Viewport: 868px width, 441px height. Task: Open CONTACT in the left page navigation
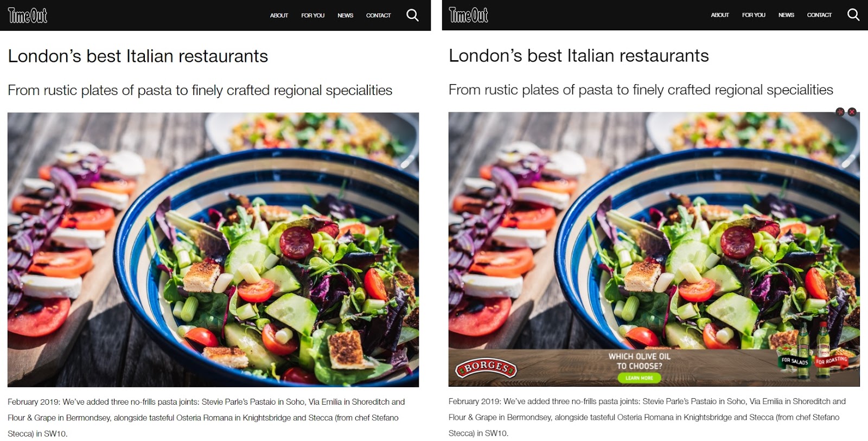click(x=379, y=15)
